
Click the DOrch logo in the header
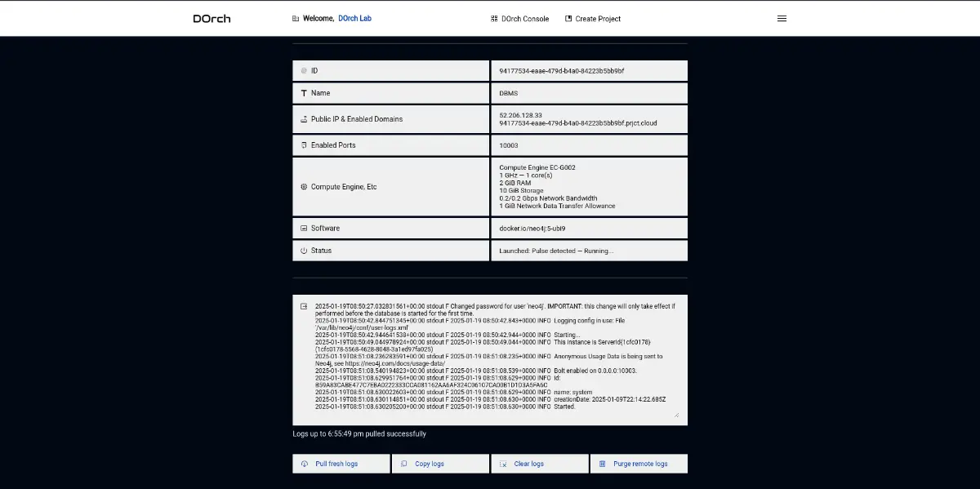[x=212, y=19]
